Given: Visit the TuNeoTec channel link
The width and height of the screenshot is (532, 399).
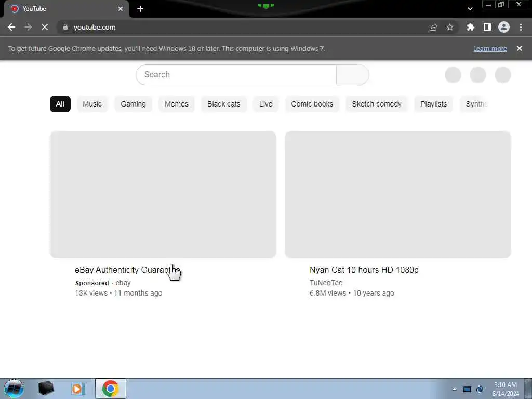Looking at the screenshot, I should click(326, 283).
